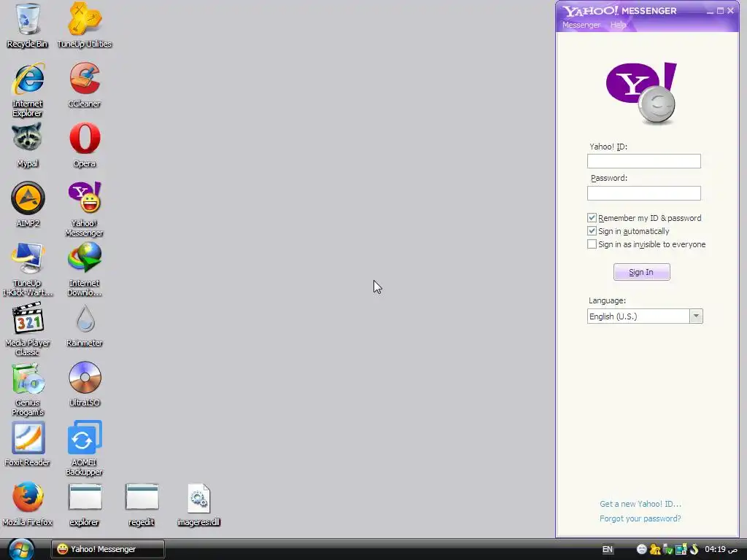Select the imageres.dll file icon

198,504
